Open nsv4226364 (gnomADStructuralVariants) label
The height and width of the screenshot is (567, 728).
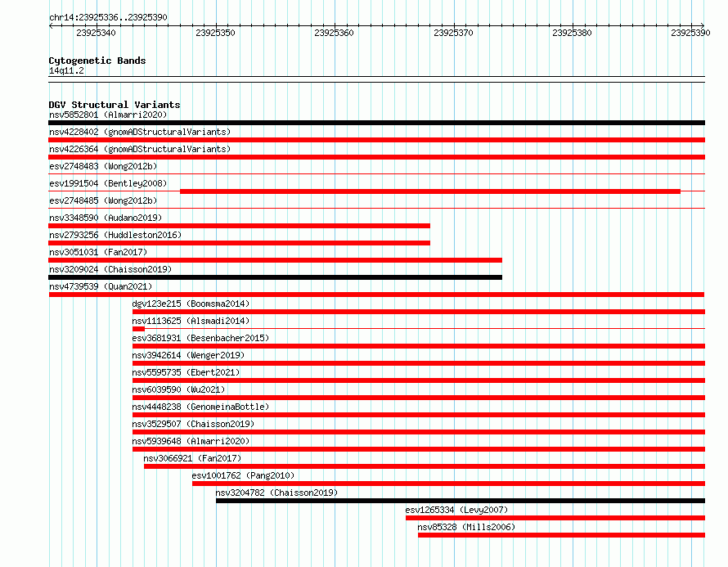(x=140, y=149)
